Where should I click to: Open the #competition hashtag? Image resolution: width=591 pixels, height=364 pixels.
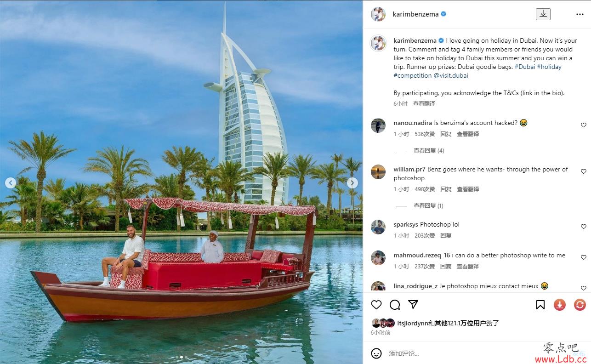(413, 75)
